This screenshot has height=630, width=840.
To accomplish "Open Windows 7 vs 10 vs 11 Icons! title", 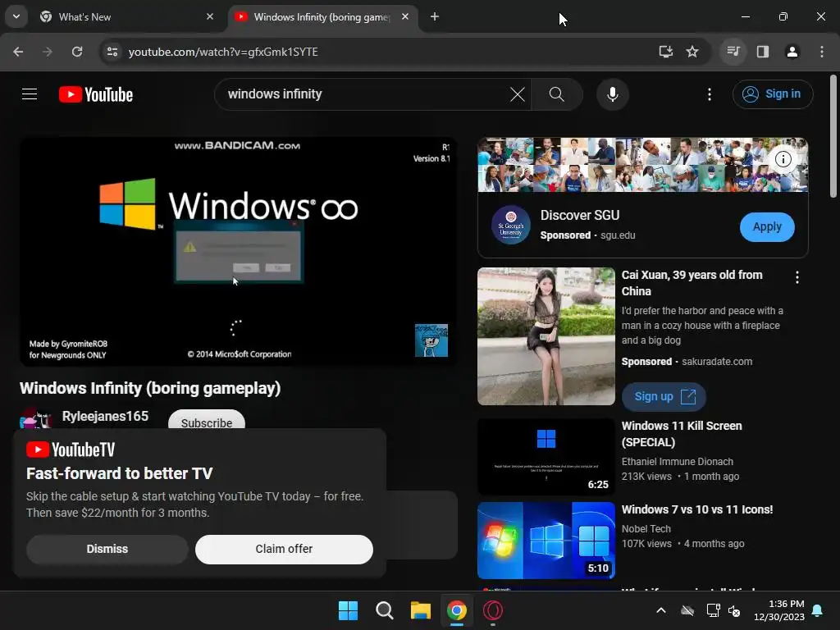I will pyautogui.click(x=697, y=509).
